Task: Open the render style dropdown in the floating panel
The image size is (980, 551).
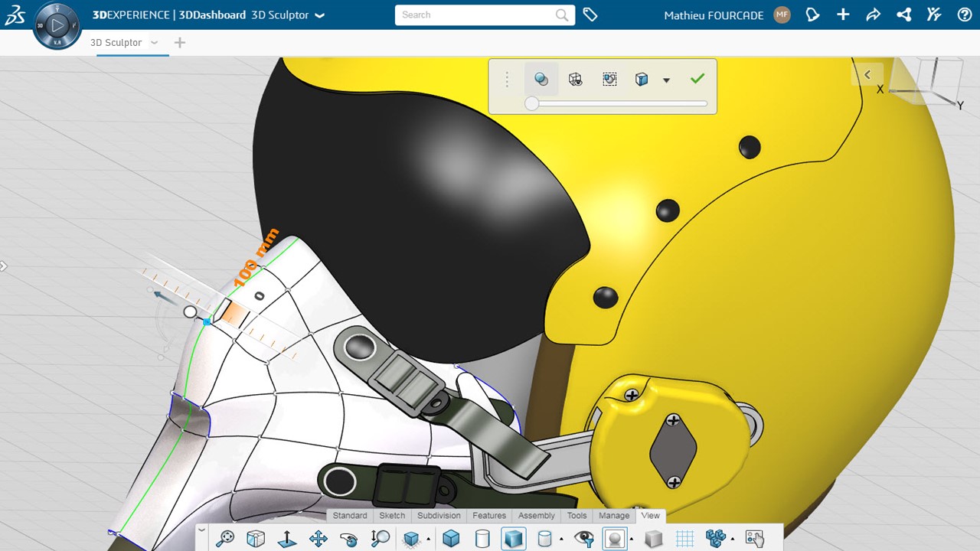Action: [666, 80]
